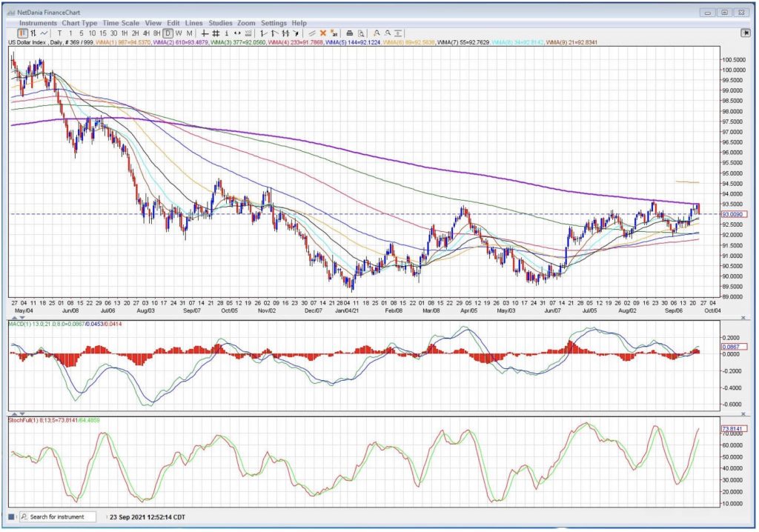Select the Monthly (M) timeframe button
Viewport: 759px width, 532px height.
pyautogui.click(x=190, y=33)
